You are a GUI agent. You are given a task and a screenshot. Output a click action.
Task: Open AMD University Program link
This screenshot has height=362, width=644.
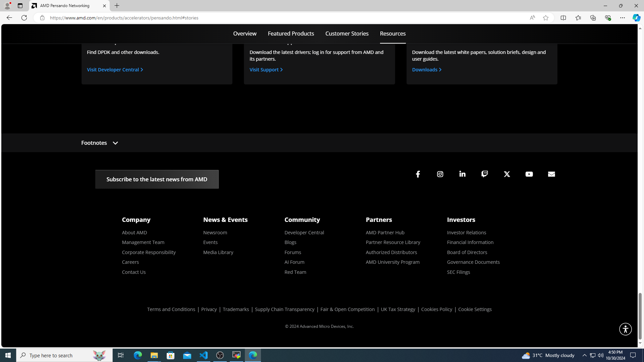393,262
